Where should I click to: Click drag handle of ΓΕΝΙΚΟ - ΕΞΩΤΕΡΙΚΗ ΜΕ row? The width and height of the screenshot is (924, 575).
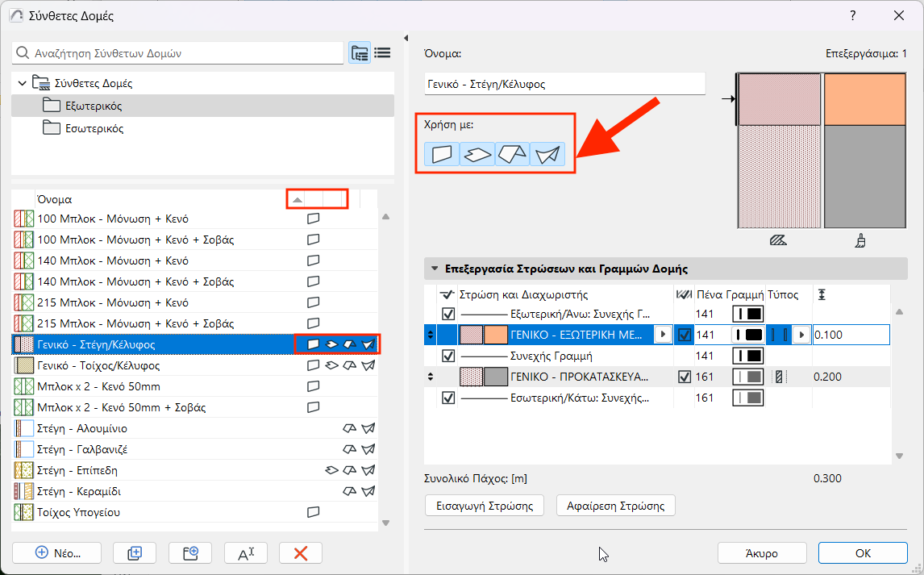(431, 335)
